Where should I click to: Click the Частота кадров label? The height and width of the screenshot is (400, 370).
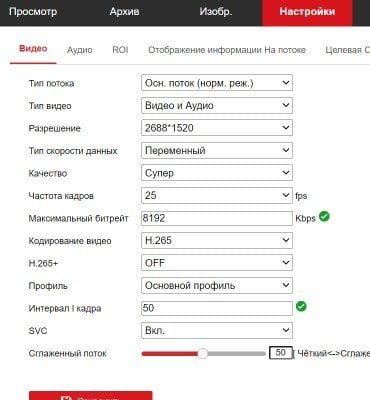pyautogui.click(x=61, y=196)
